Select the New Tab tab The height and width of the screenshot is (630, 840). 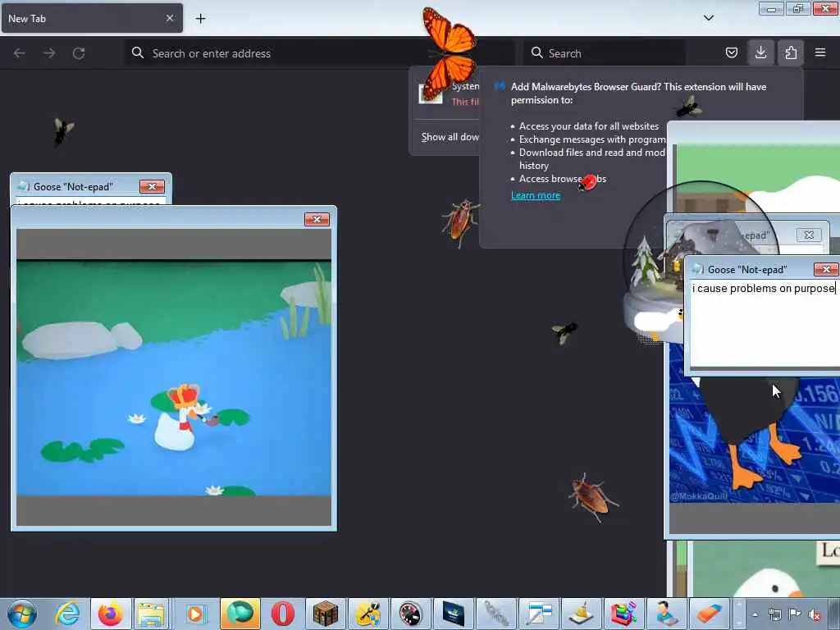[x=92, y=18]
